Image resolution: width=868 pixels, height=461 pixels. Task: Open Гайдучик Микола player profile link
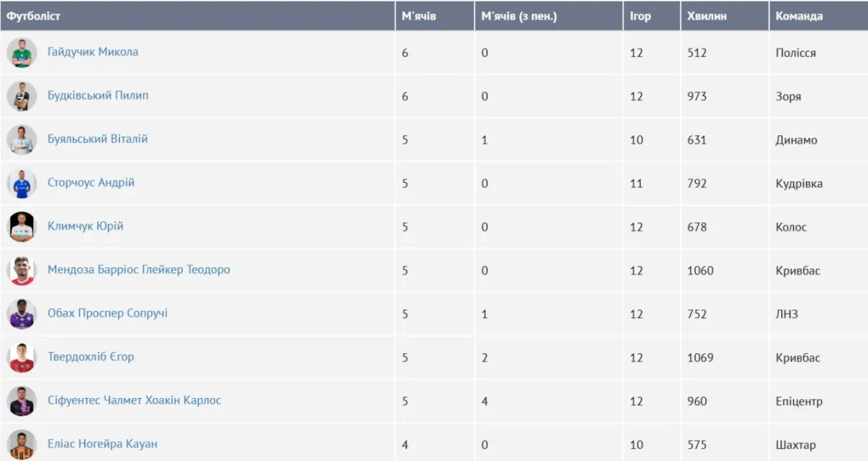[x=93, y=52]
